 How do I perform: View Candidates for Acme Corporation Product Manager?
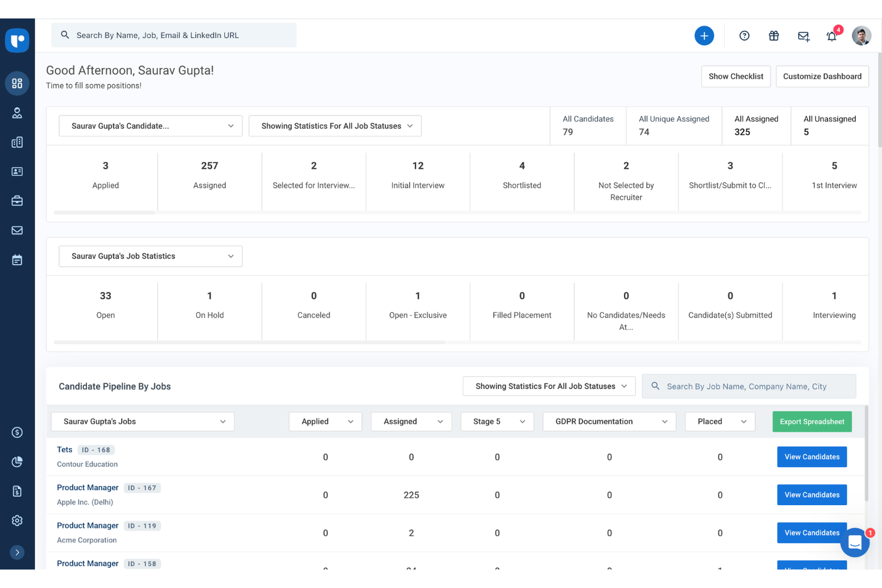[x=812, y=533]
